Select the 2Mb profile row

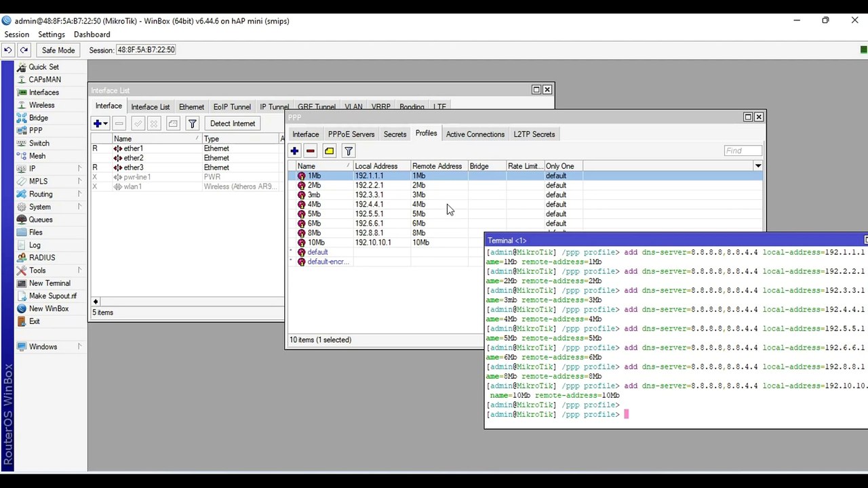pos(526,185)
